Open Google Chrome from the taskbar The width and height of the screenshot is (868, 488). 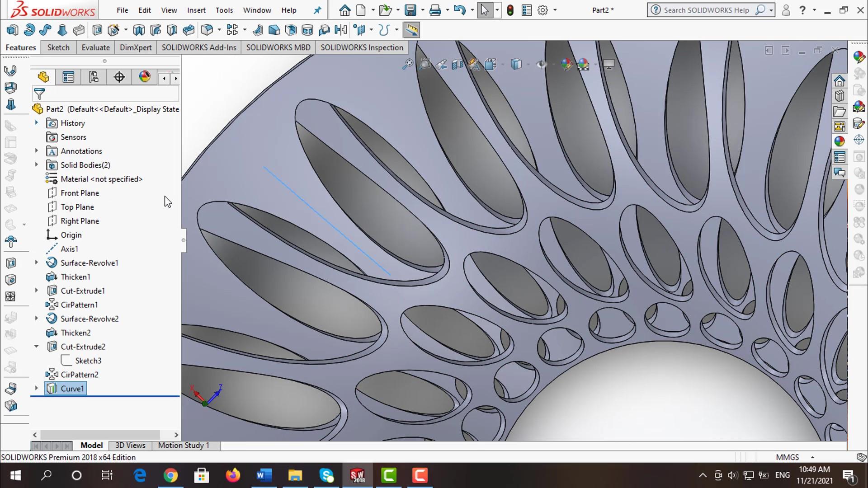[170, 475]
